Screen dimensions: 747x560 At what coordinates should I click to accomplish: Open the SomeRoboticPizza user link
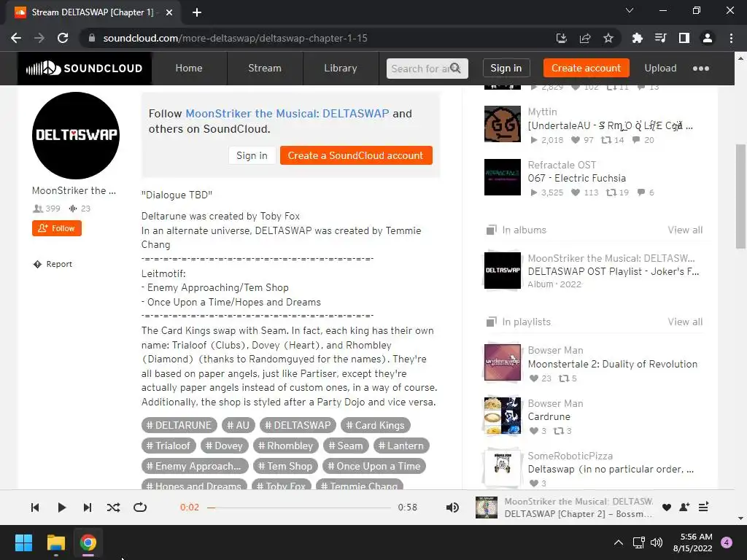570,456
